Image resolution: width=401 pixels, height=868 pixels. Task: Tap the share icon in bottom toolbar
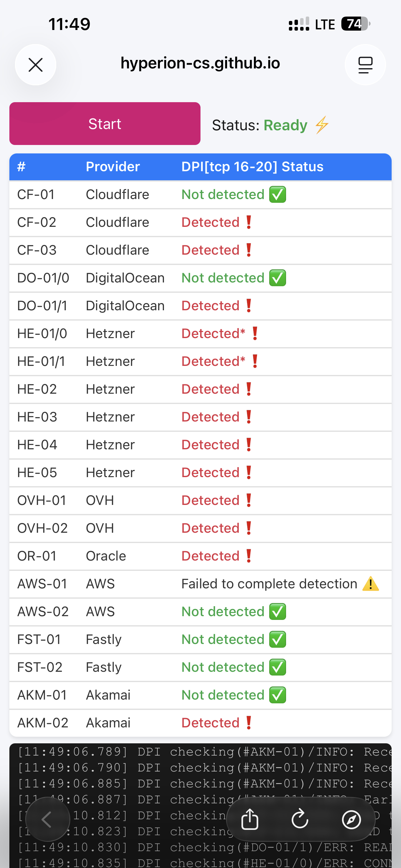tap(250, 819)
